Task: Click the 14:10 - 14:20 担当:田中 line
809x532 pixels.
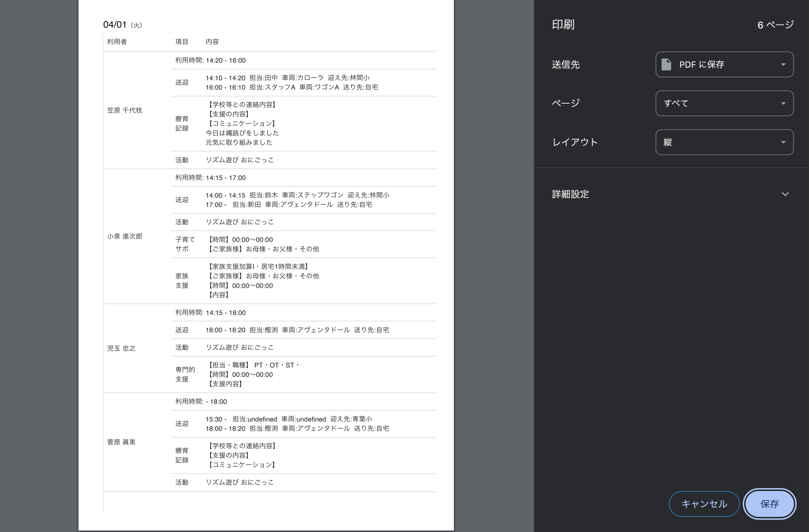Action: click(288, 78)
